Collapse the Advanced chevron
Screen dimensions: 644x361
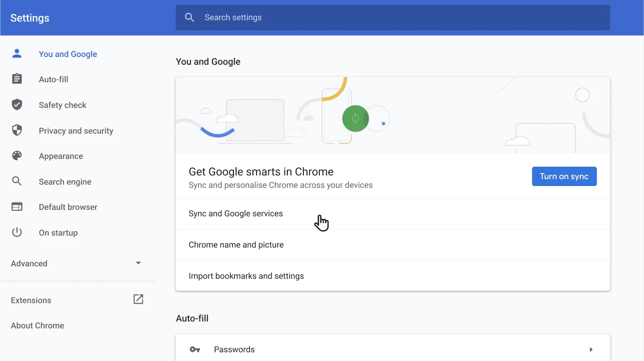[x=138, y=263]
